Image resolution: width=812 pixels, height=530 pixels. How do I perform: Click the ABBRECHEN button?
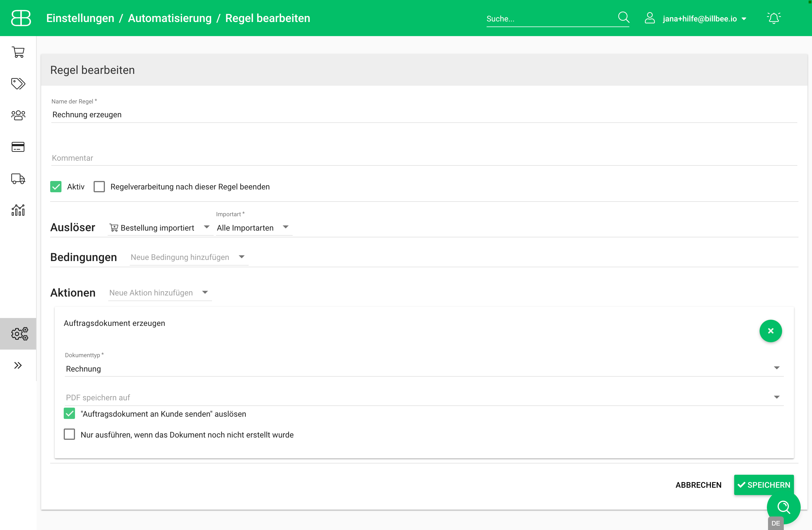pos(698,485)
